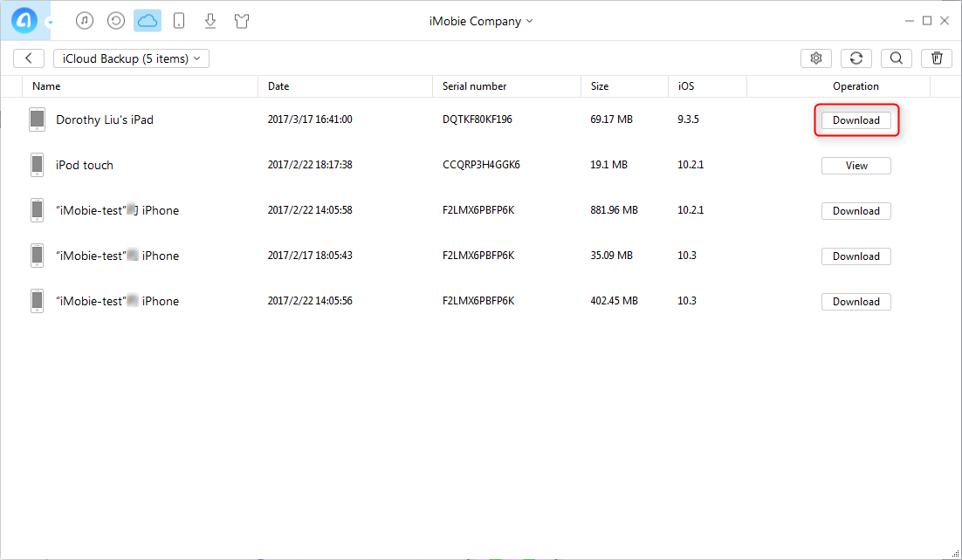The width and height of the screenshot is (962, 560).
Task: Click device icon of 35.09 MB iPhone row
Action: pos(38,256)
